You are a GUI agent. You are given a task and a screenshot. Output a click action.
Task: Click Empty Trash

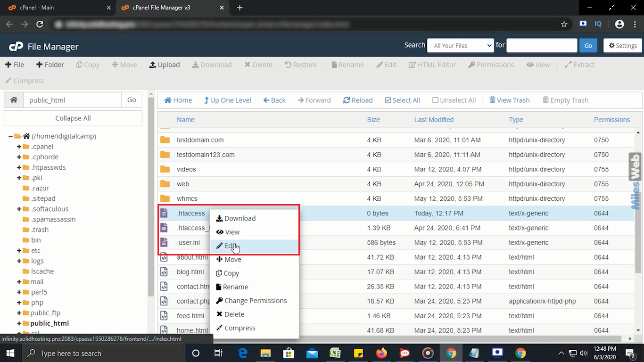(x=565, y=100)
